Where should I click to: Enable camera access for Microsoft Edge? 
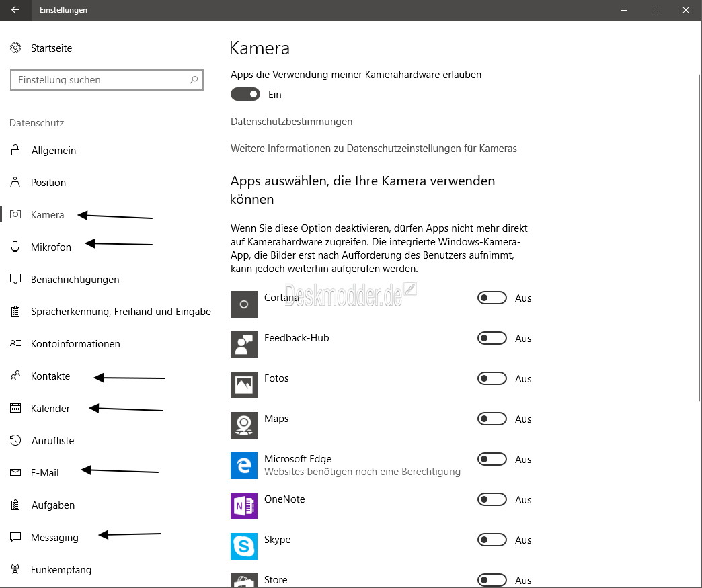click(492, 459)
